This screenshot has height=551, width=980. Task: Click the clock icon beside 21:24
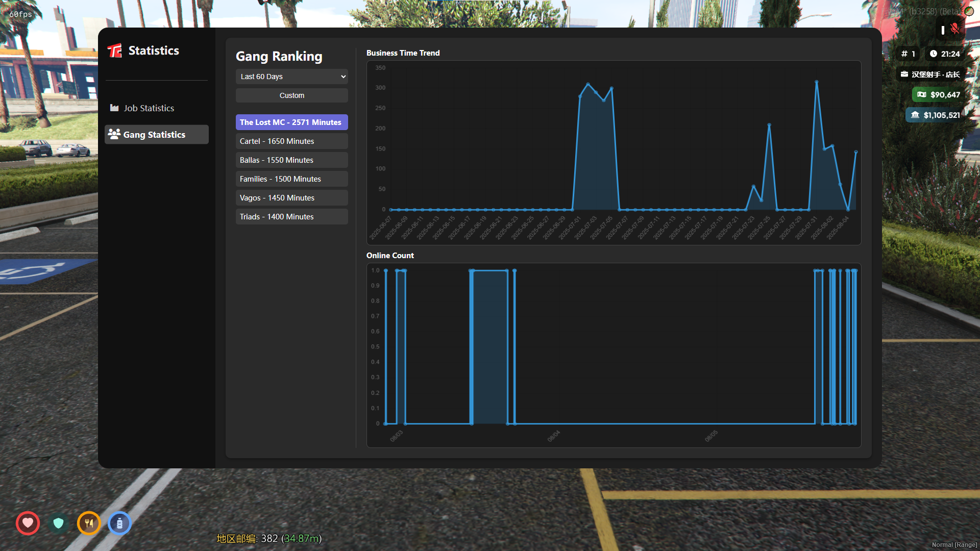point(934,54)
